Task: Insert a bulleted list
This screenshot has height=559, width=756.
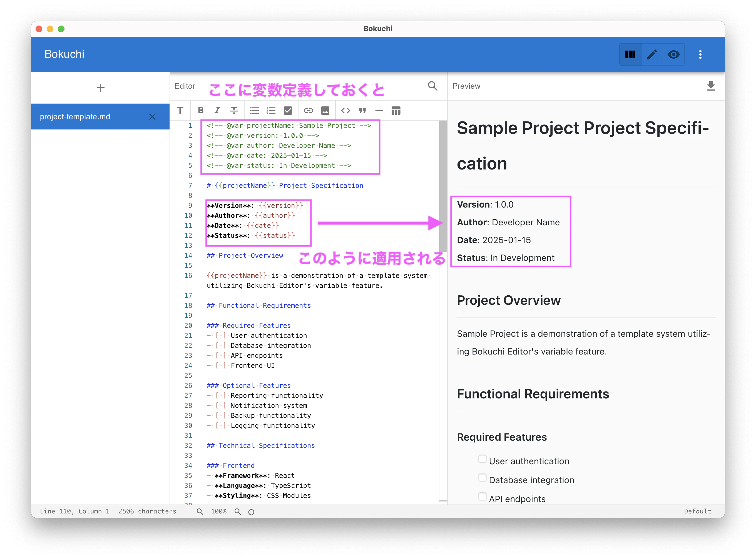Action: pyautogui.click(x=254, y=111)
